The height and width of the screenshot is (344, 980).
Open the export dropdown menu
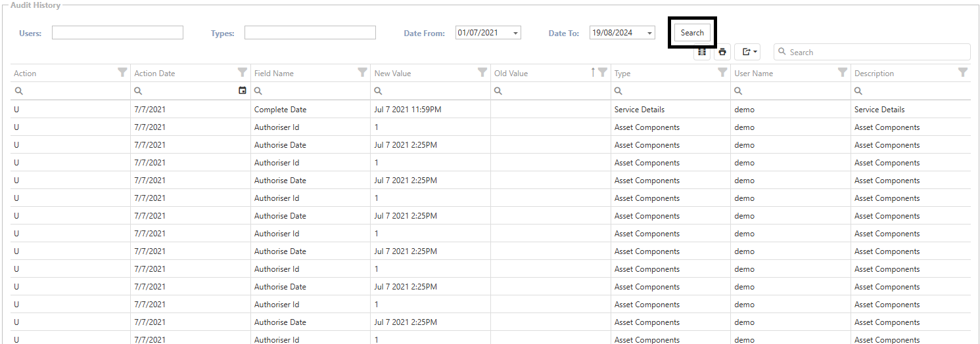[747, 53]
